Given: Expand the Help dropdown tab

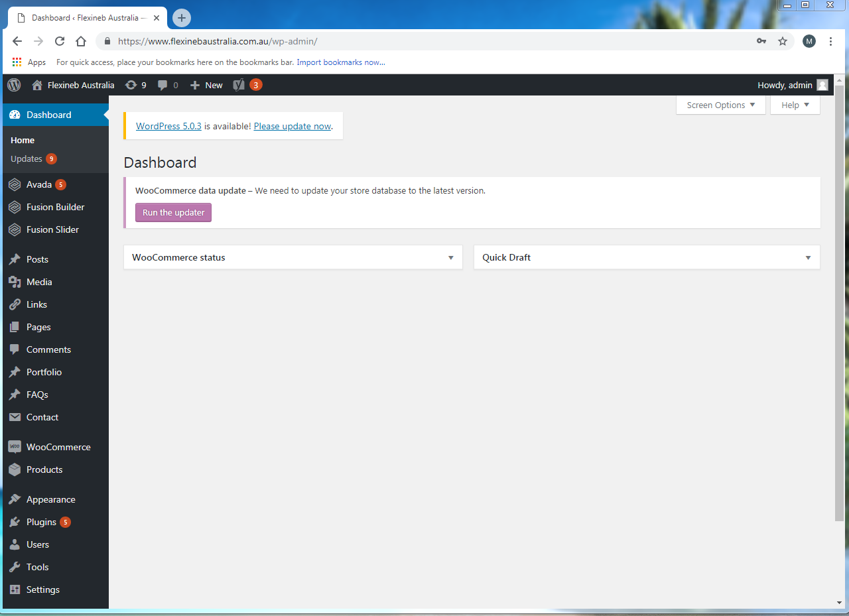Looking at the screenshot, I should pos(795,105).
